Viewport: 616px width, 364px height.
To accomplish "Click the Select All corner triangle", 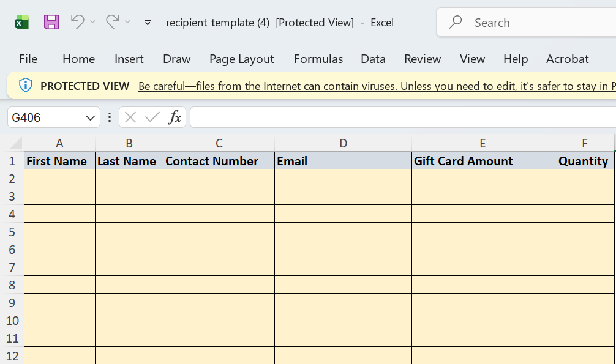I will click(x=16, y=143).
